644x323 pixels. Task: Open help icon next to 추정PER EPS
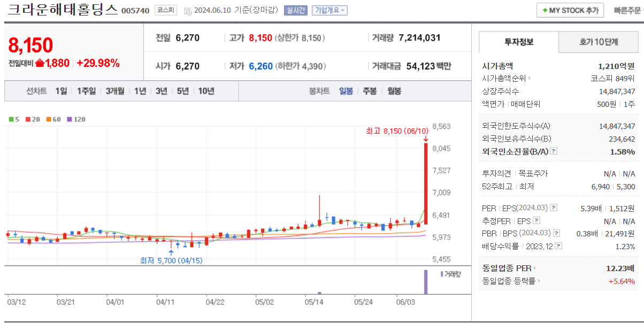pos(536,221)
